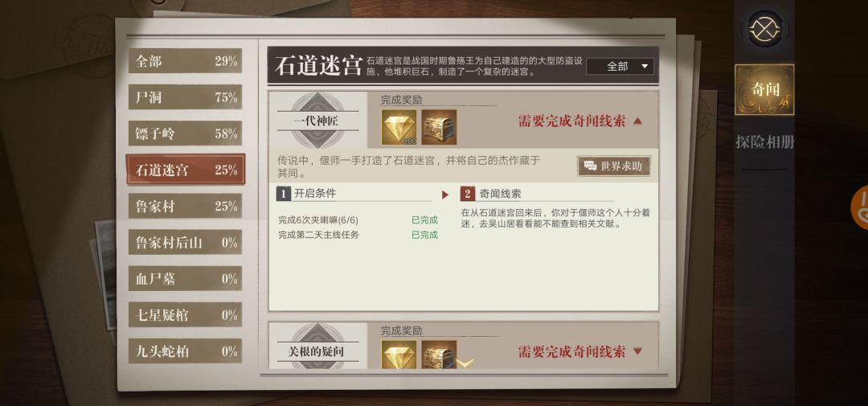Select the 镖子岭 58% category tab
868x406 pixels.
[185, 133]
